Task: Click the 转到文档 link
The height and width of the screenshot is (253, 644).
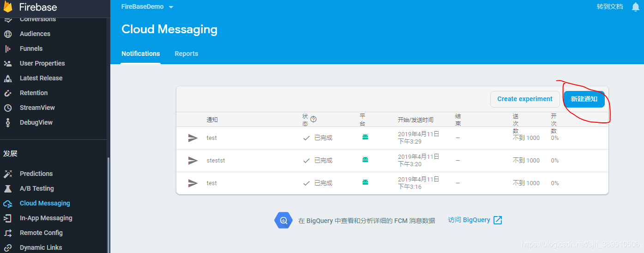Action: (610, 6)
